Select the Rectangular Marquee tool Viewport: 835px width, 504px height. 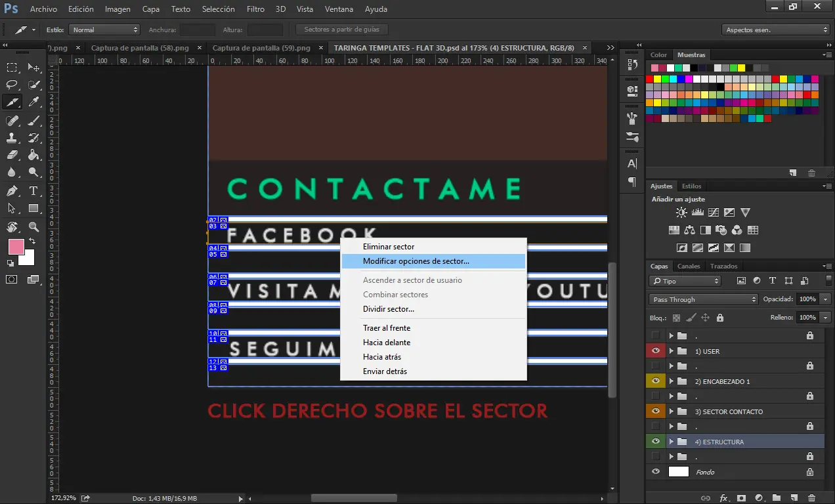12,67
